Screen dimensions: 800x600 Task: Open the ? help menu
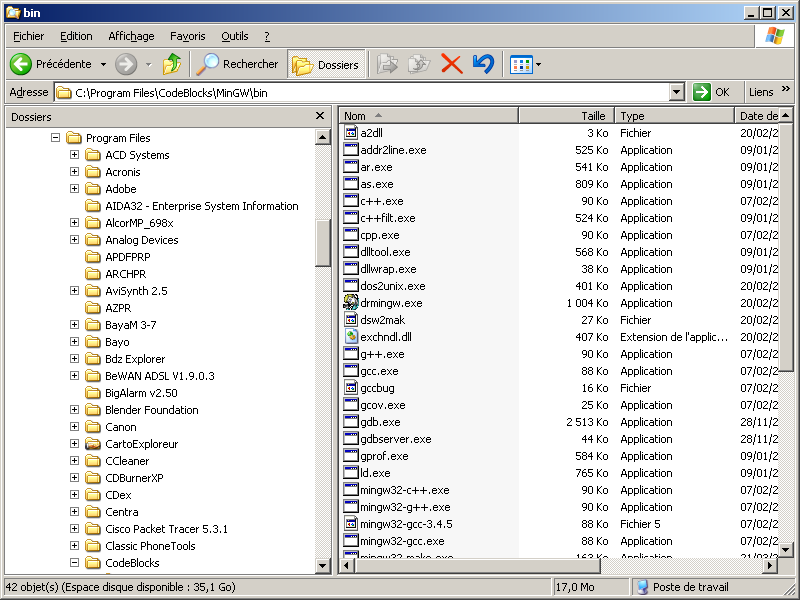(267, 36)
